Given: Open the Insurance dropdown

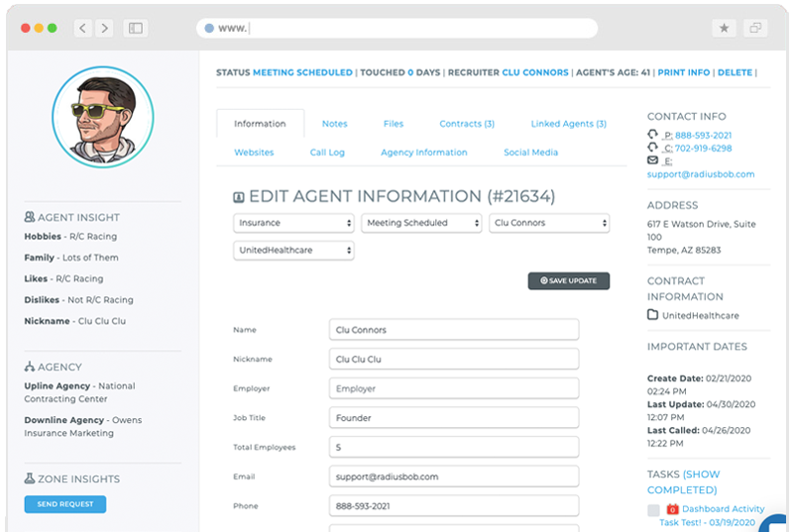Looking at the screenshot, I should pos(293,223).
